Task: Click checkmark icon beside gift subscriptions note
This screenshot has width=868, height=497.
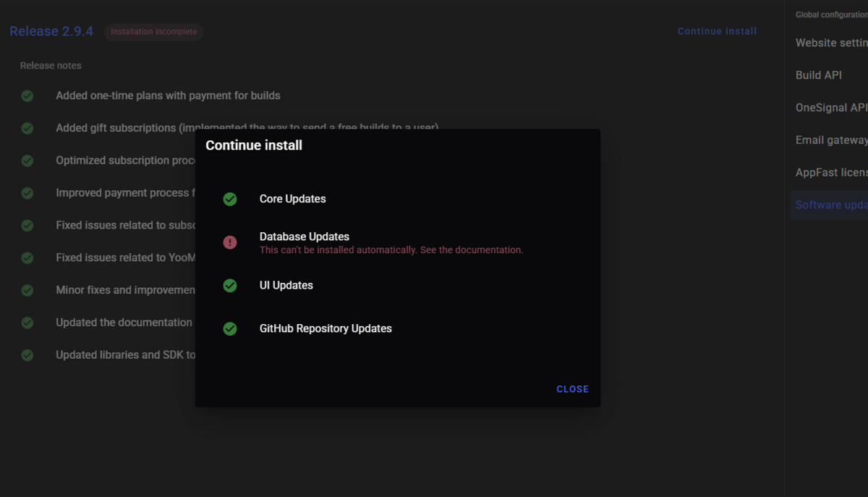Action: tap(27, 128)
